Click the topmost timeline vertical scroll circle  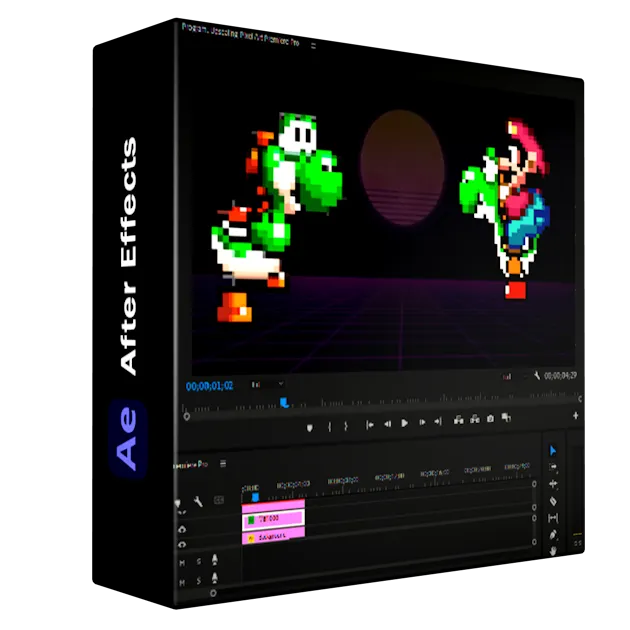click(534, 484)
